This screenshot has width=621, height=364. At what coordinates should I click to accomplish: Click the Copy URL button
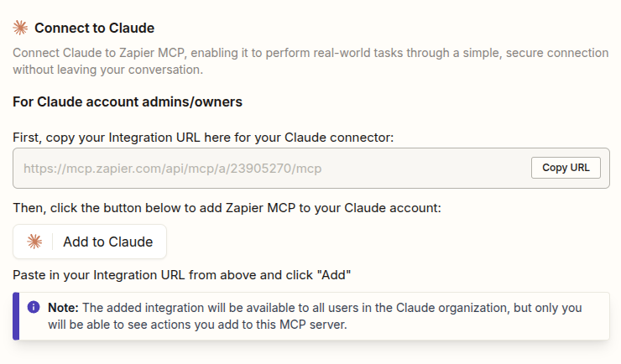click(x=566, y=168)
